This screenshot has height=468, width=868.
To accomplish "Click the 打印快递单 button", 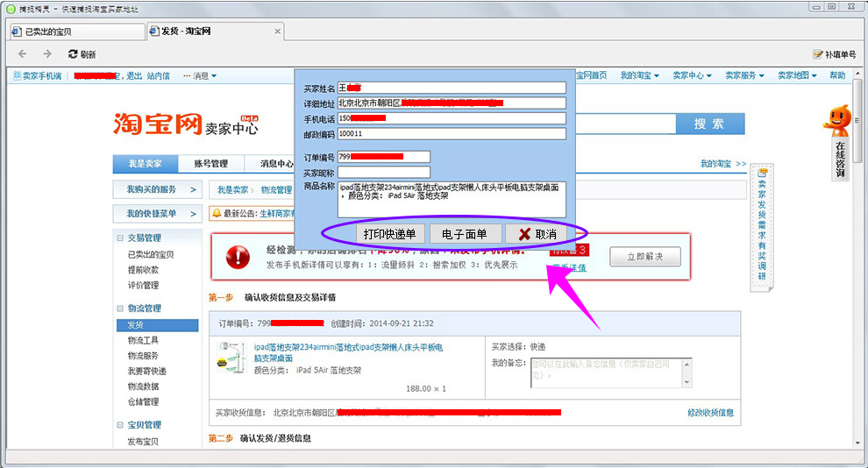I will (x=389, y=234).
